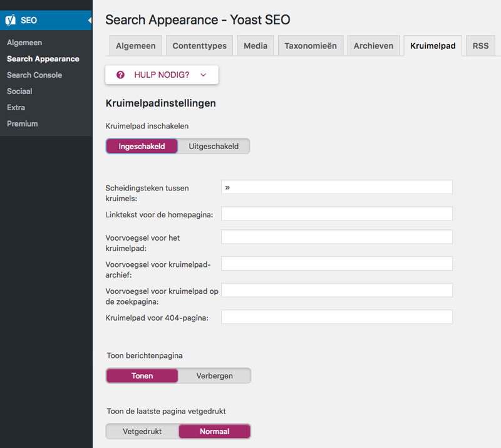This screenshot has height=448, width=501.
Task: Switch to the Contenttypes tab
Action: point(199,46)
